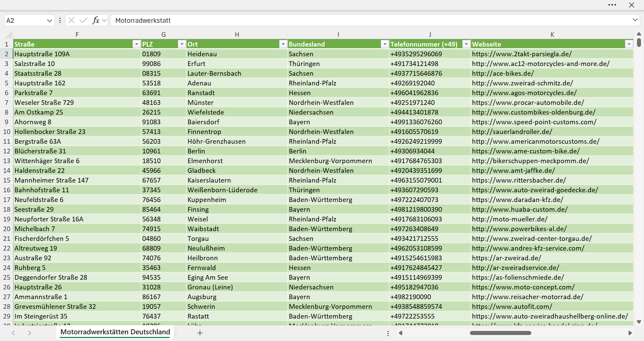Select the Ort cell Lauter-Bernsbach
Screen dimensions: 644x341
[237, 73]
